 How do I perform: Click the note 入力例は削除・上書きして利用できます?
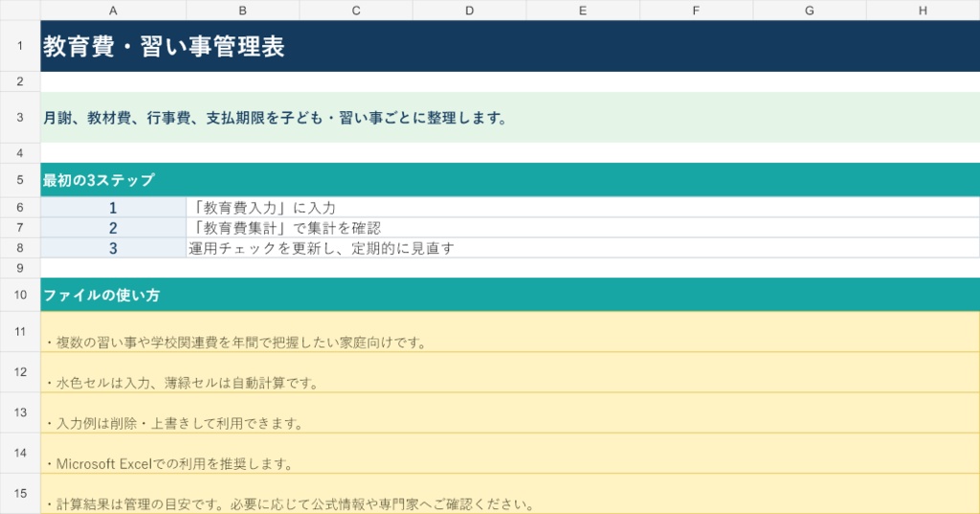tap(510, 413)
